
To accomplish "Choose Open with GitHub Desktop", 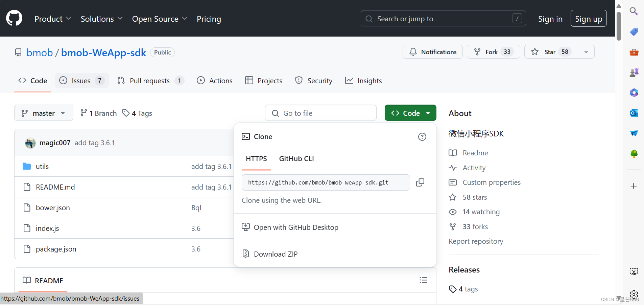I will [335, 227].
